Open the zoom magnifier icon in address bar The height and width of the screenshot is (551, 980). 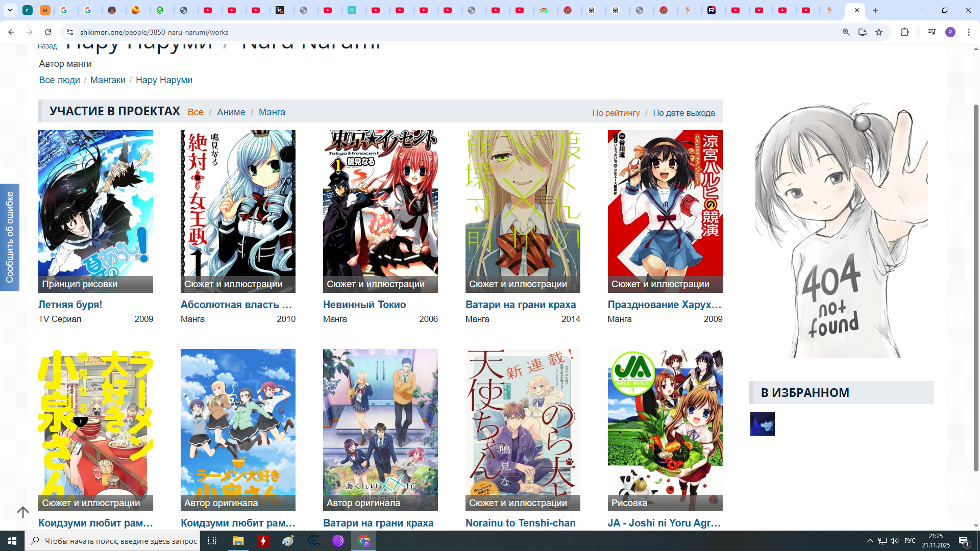point(846,32)
